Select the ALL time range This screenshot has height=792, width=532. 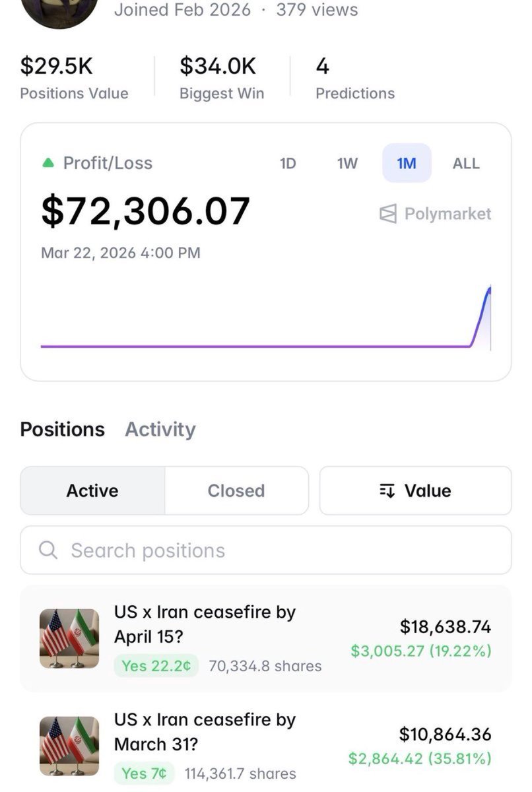pos(466,163)
